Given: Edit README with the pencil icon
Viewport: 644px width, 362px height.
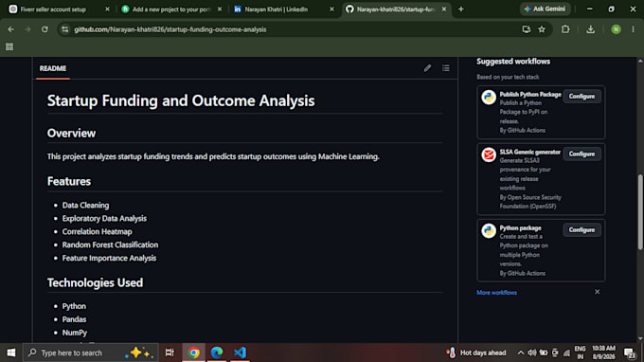Looking at the screenshot, I should coord(427,68).
